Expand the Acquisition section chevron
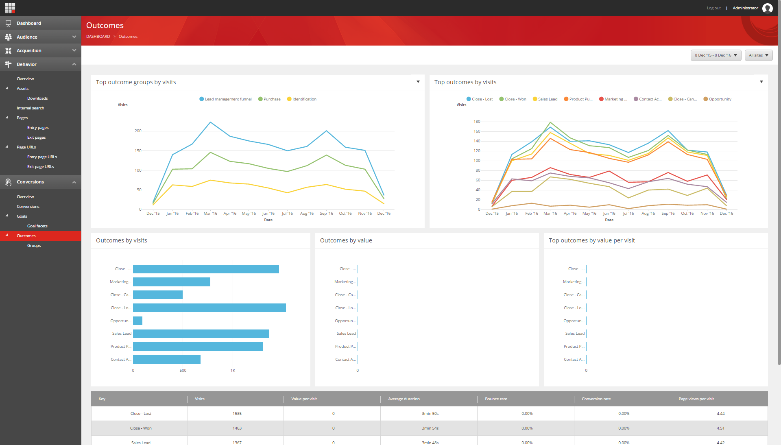Image resolution: width=781 pixels, height=445 pixels. 74,50
